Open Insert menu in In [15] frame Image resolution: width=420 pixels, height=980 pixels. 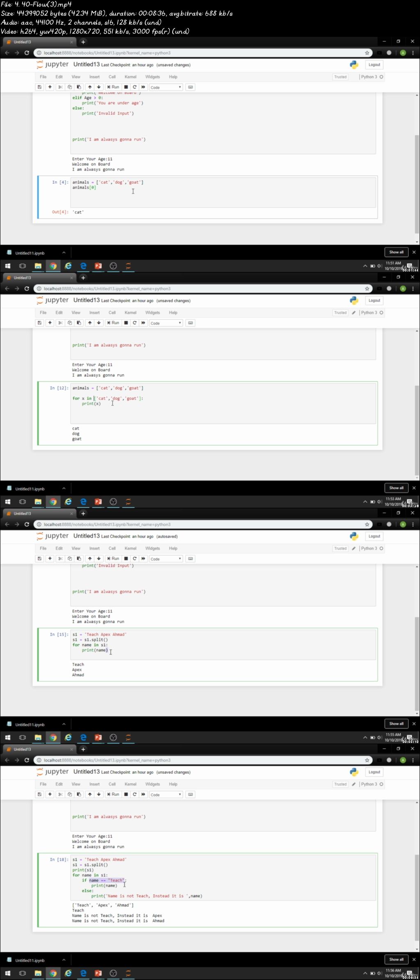pyautogui.click(x=94, y=548)
